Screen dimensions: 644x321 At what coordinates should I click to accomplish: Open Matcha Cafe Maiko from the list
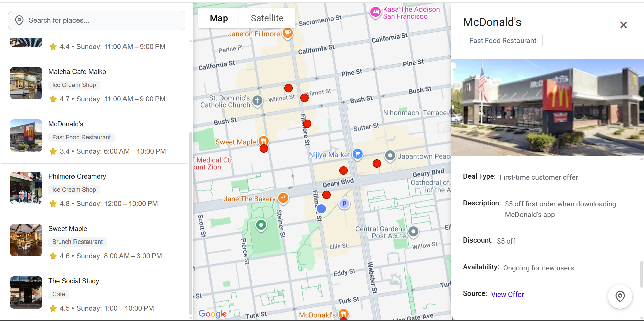[x=95, y=85]
